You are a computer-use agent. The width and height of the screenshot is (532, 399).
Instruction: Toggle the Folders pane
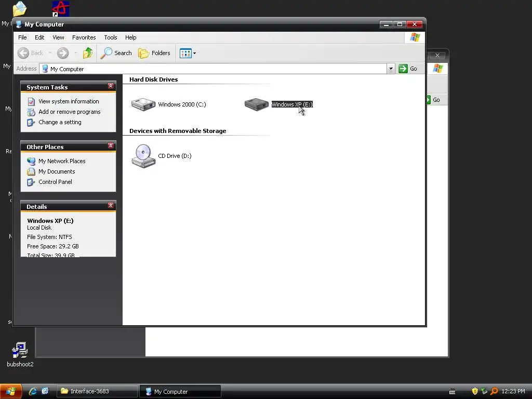click(154, 53)
